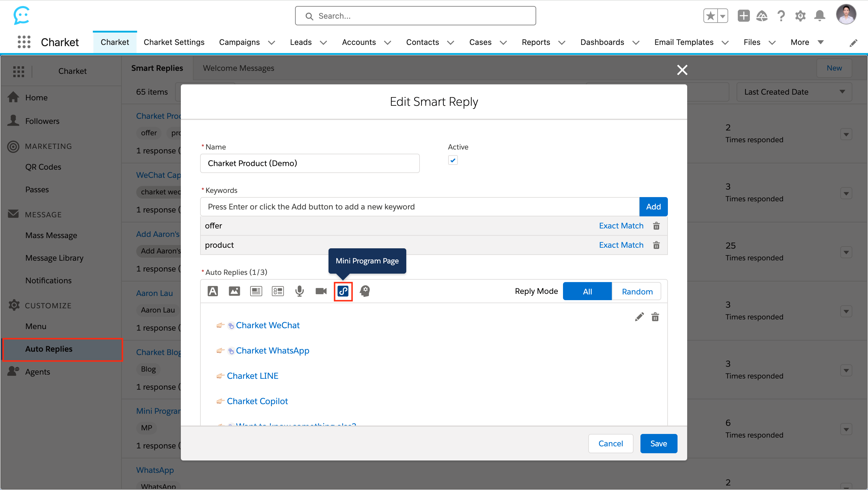Change 'offer' keyword Exact Match type
Viewport: 868px width, 490px height.
(x=621, y=226)
